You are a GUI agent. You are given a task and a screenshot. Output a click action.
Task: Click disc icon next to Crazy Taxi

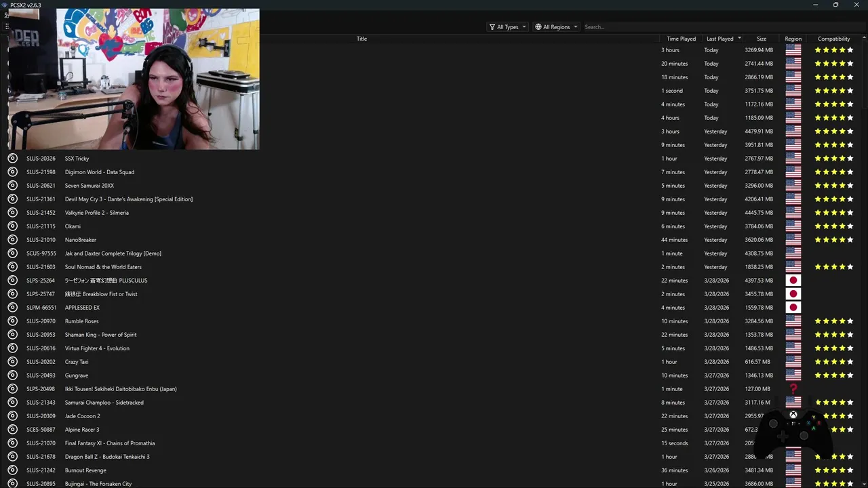tap(12, 362)
